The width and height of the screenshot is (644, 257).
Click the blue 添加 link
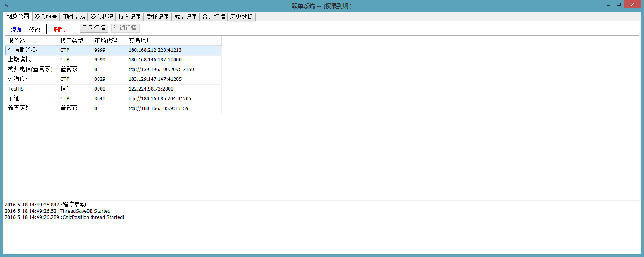(x=17, y=30)
